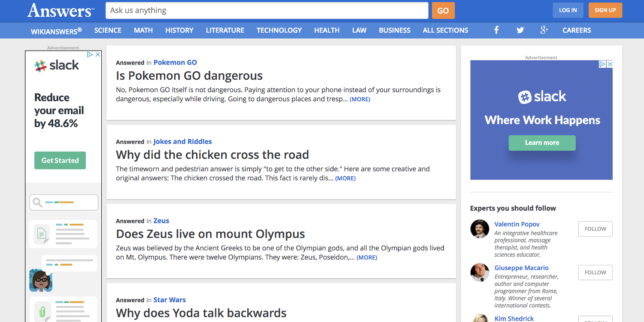Screen dimensions: 644x322
Task: Open the Law section
Action: coord(359,30)
